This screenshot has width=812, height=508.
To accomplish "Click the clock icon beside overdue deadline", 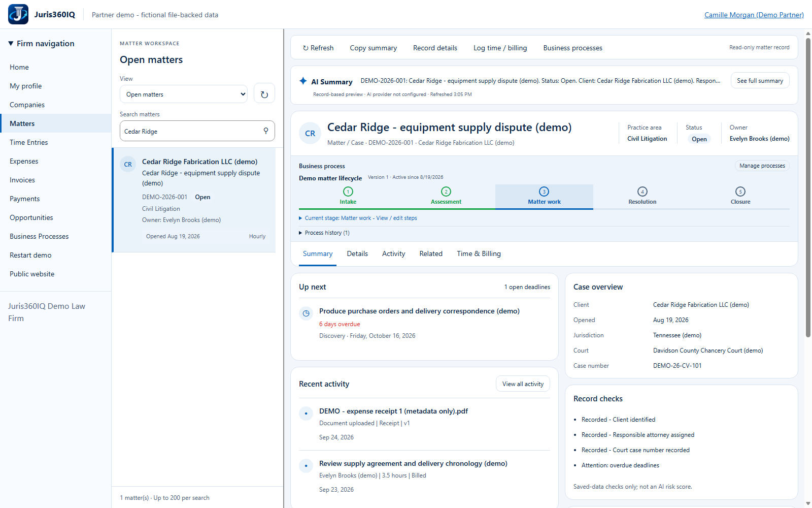I will pos(306,313).
